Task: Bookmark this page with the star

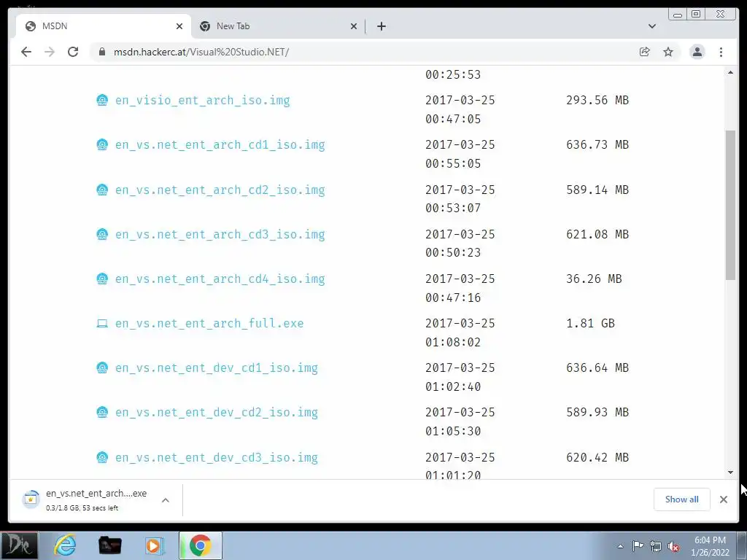Action: (668, 52)
